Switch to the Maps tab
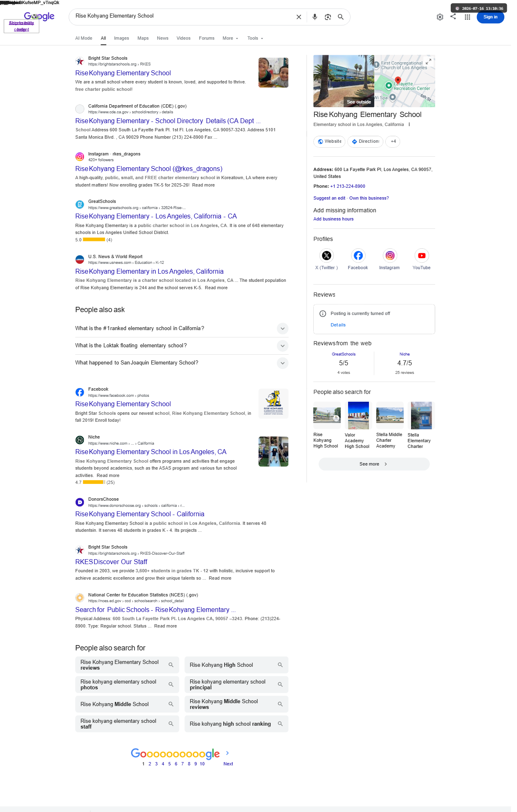The width and height of the screenshot is (517, 812). click(143, 38)
